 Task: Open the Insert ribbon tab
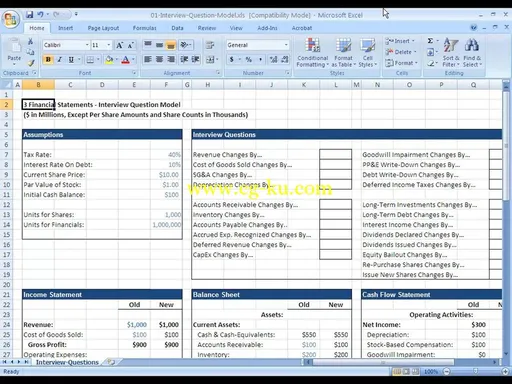(65, 28)
